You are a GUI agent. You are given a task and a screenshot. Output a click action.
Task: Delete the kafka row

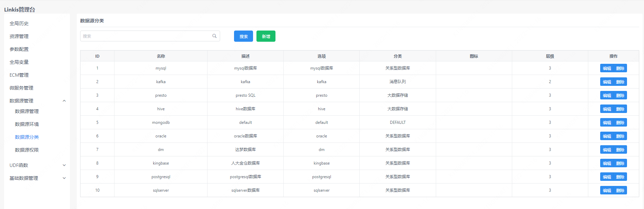click(x=620, y=82)
